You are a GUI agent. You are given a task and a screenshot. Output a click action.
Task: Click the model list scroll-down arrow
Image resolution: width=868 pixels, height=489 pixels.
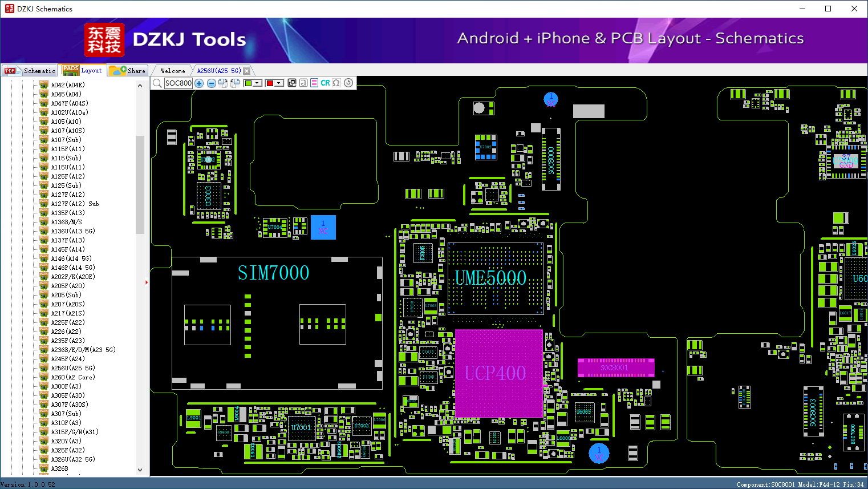tap(140, 470)
